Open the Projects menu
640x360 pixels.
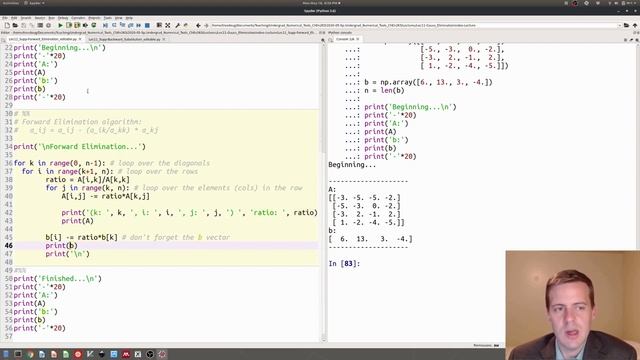click(94, 18)
